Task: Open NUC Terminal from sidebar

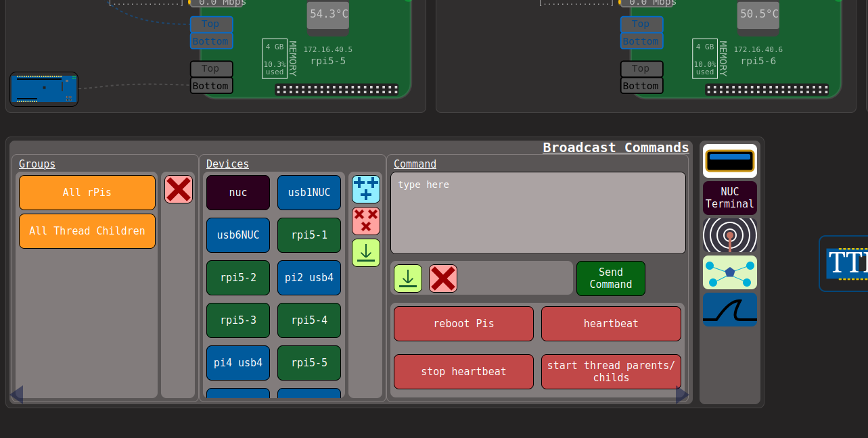Action: tap(730, 198)
